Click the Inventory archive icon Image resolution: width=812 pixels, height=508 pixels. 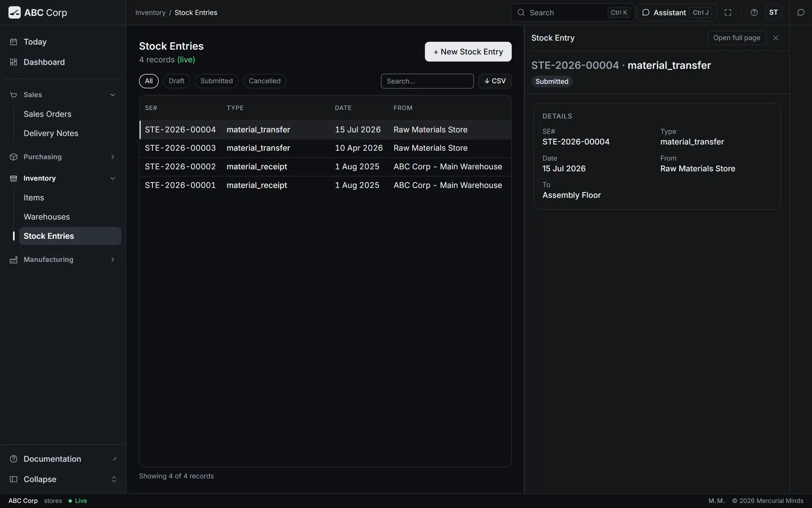pos(14,178)
